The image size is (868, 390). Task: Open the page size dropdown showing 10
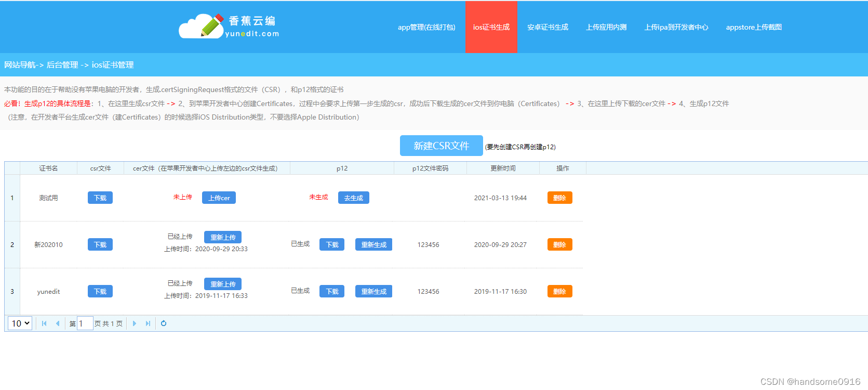[x=20, y=323]
